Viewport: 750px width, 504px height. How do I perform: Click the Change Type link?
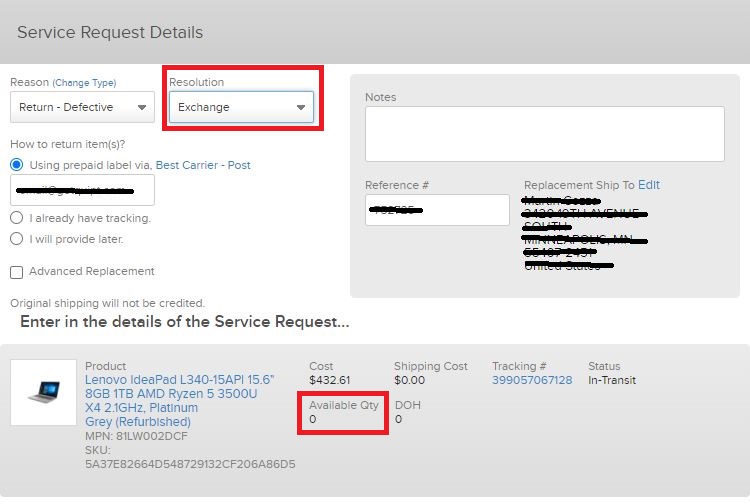(x=84, y=83)
